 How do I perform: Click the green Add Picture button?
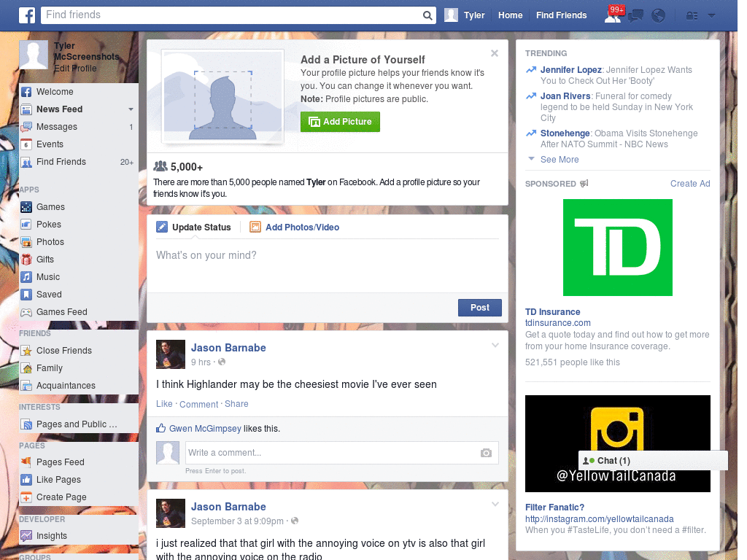point(340,122)
